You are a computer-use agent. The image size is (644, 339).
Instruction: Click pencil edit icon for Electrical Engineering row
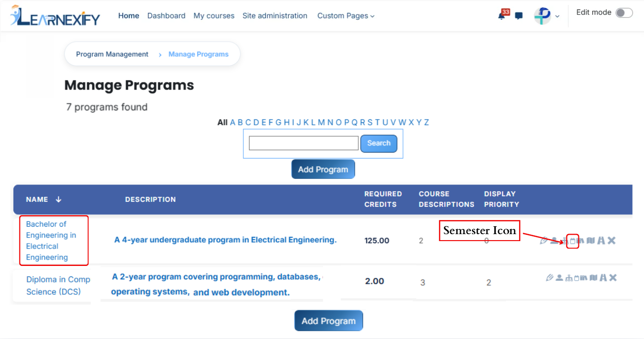544,241
